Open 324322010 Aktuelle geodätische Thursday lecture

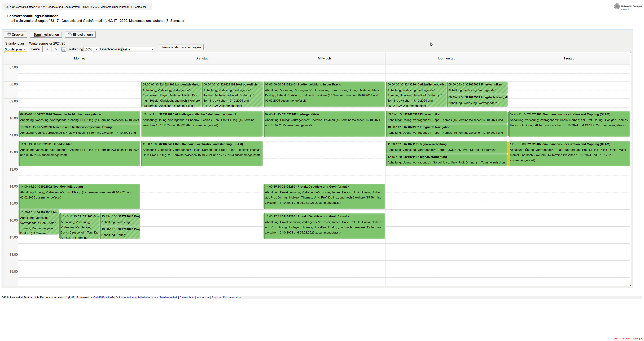coord(416,94)
